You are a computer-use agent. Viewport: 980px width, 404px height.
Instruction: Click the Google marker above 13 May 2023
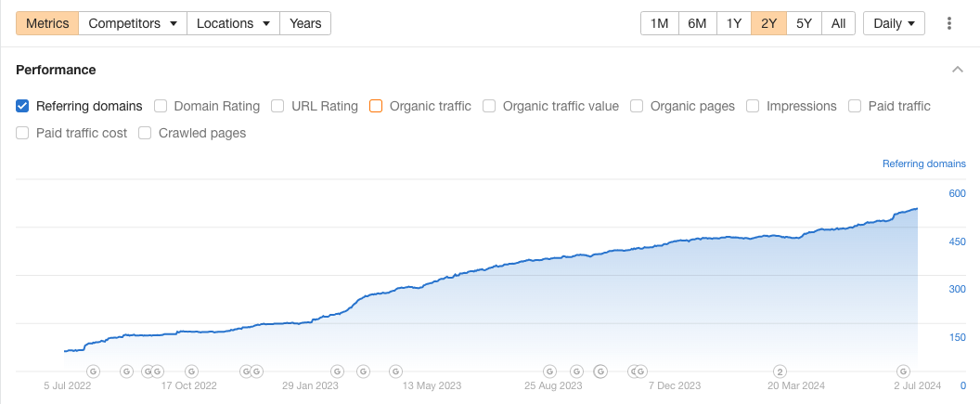(395, 371)
